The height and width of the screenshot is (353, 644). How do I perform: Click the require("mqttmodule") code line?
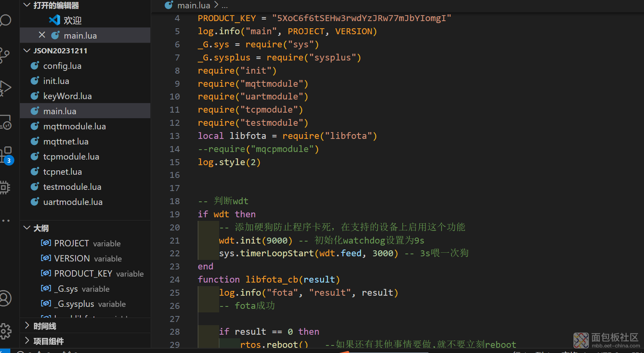tap(253, 84)
